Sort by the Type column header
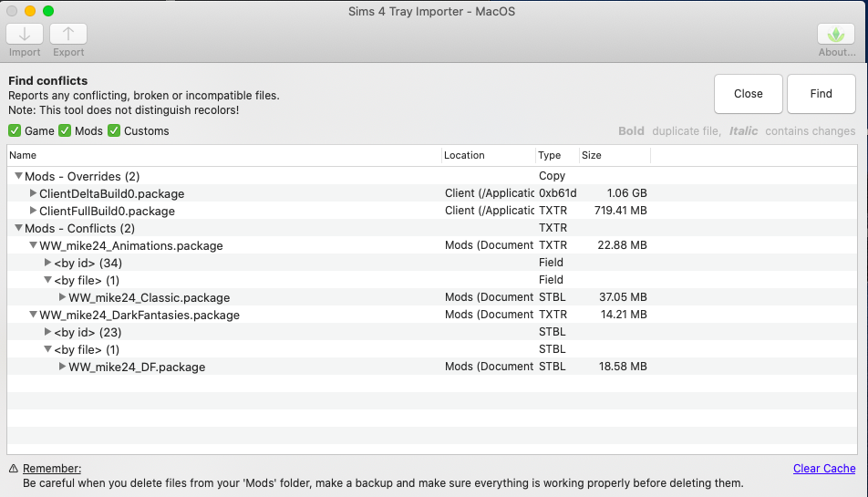The width and height of the screenshot is (868, 497). tap(557, 156)
